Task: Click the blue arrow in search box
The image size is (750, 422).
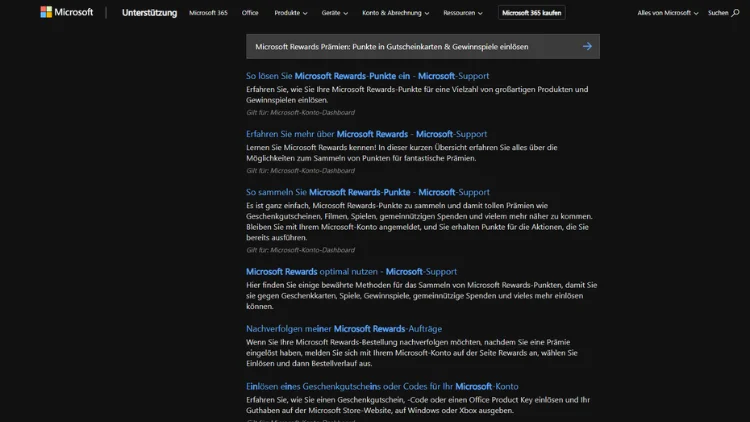Action: pos(587,46)
